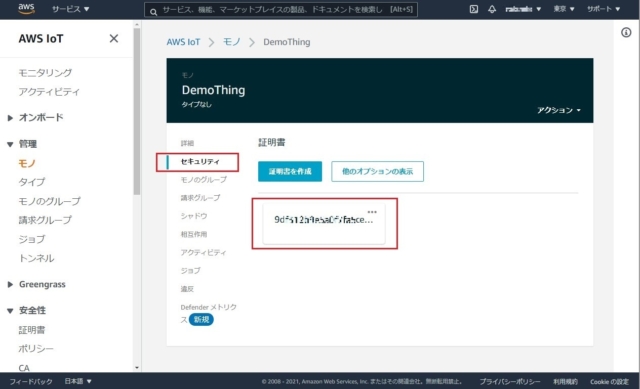This screenshot has width=640, height=389.
Task: Select the 請求グループ tab in DemoThing
Action: coord(200,198)
